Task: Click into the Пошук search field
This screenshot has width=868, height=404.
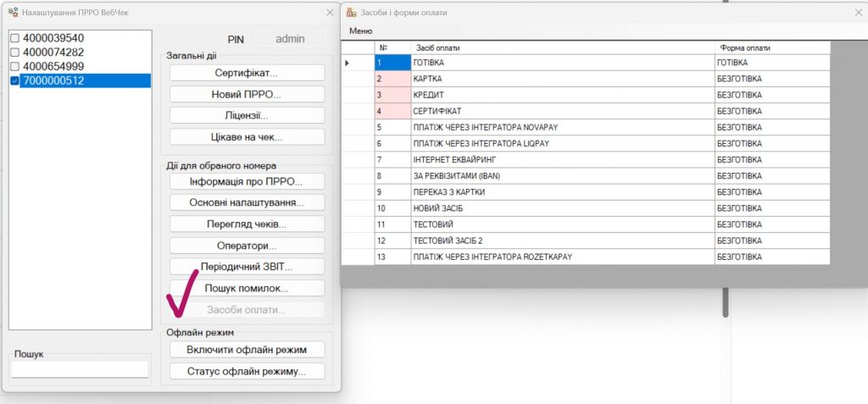Action: 80,369
